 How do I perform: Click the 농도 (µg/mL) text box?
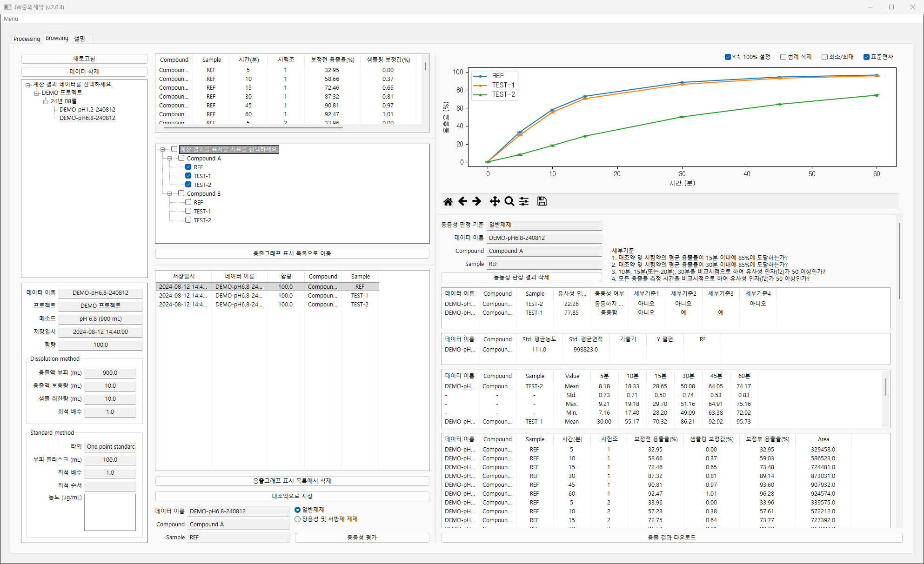click(x=110, y=512)
